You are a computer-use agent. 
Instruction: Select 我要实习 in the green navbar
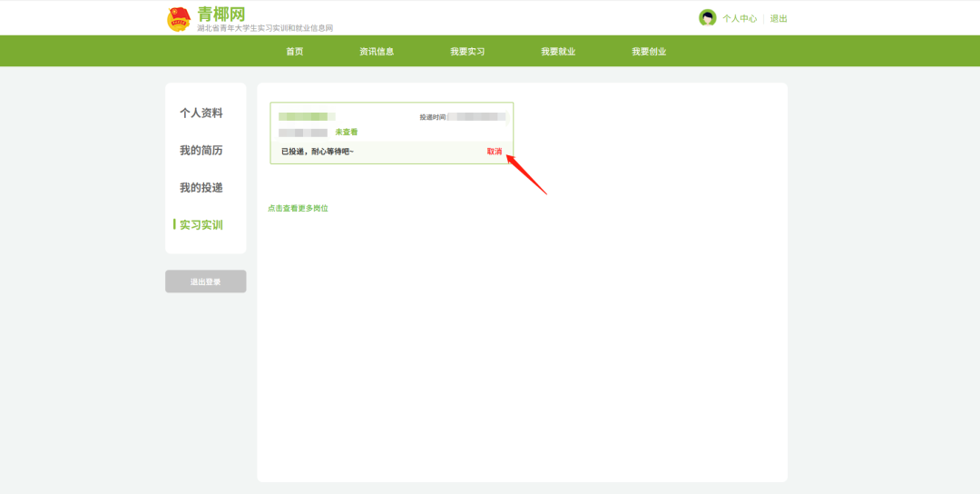coord(467,52)
